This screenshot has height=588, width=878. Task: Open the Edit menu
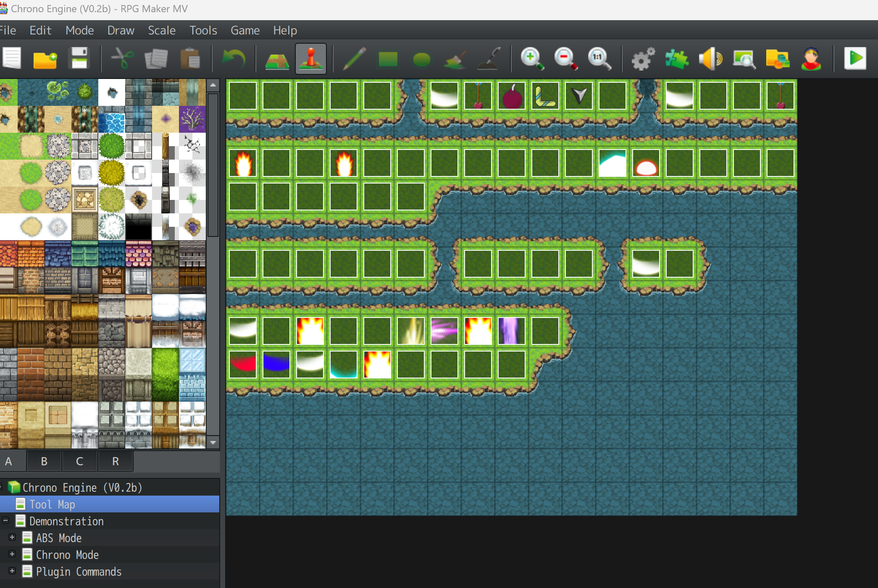[x=40, y=30]
